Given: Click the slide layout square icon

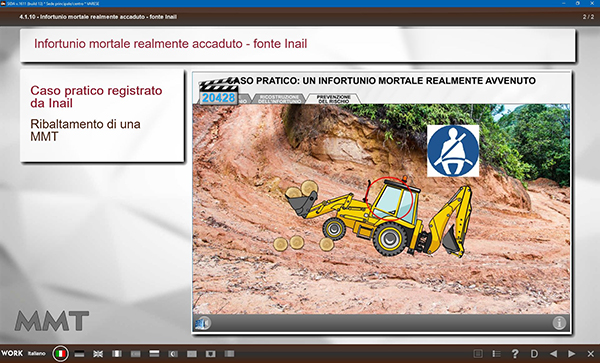Looking at the screenshot, I should click(478, 354).
